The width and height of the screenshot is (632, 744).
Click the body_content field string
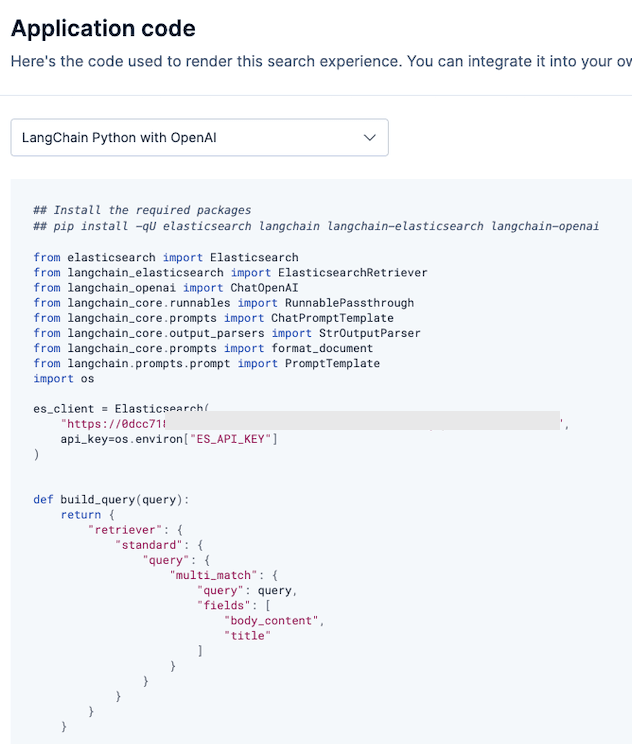274,620
